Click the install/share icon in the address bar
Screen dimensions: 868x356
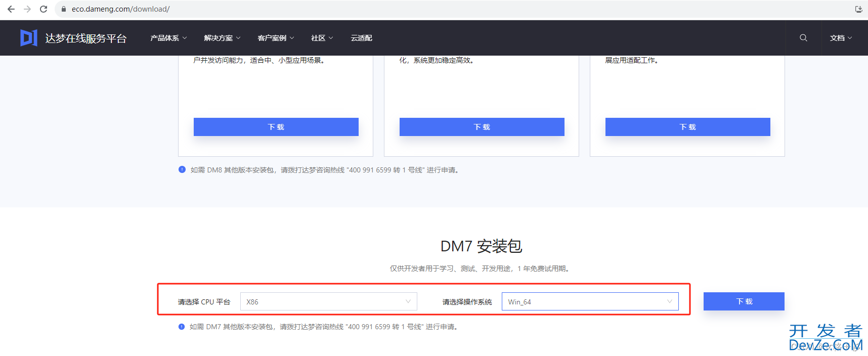point(858,9)
